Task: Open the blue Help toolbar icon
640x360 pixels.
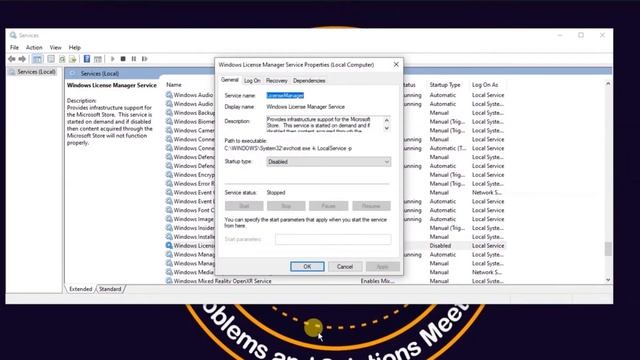Action: (x=87, y=59)
